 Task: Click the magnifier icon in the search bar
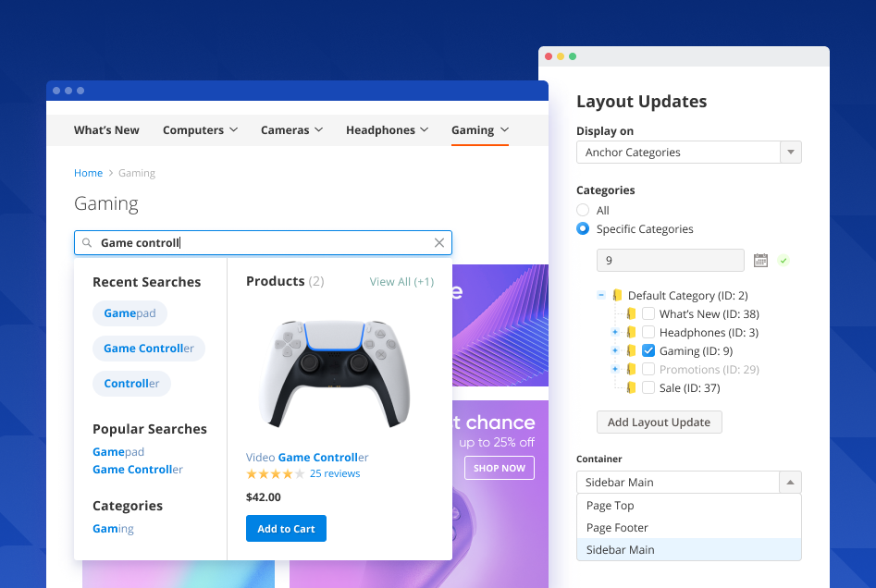tap(87, 242)
